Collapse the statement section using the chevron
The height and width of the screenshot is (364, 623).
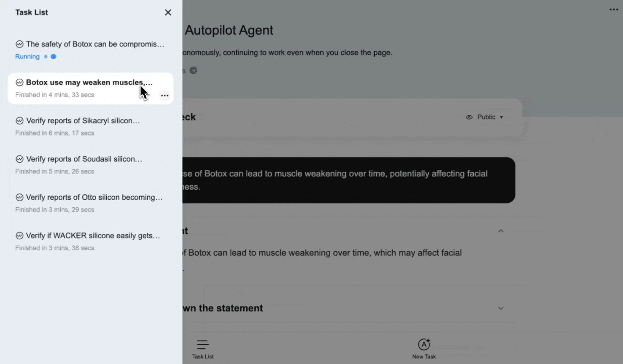tap(501, 231)
